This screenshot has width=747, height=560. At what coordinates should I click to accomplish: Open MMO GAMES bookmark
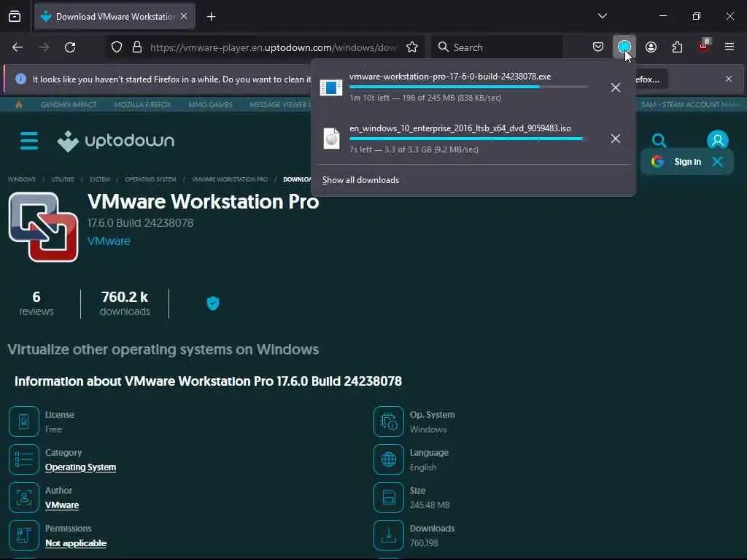click(x=210, y=104)
